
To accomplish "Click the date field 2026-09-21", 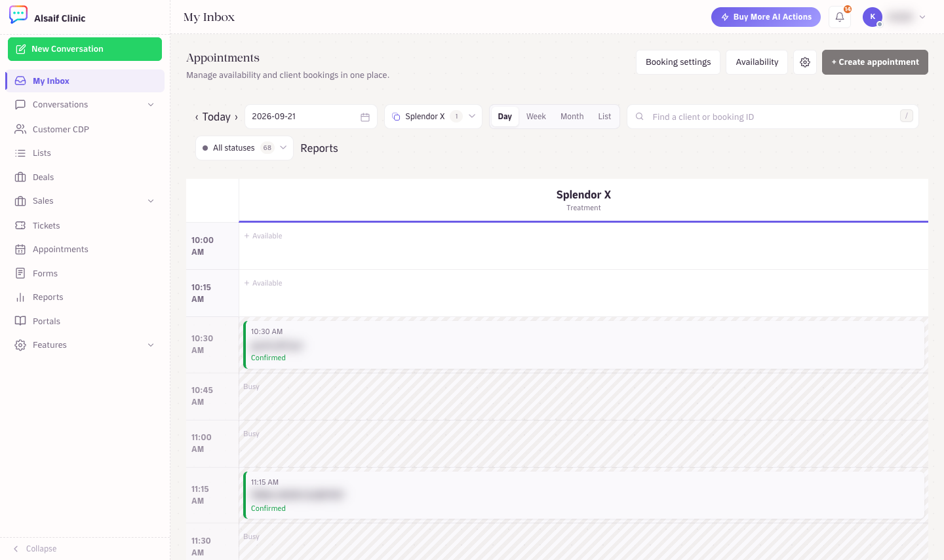I will [x=311, y=117].
